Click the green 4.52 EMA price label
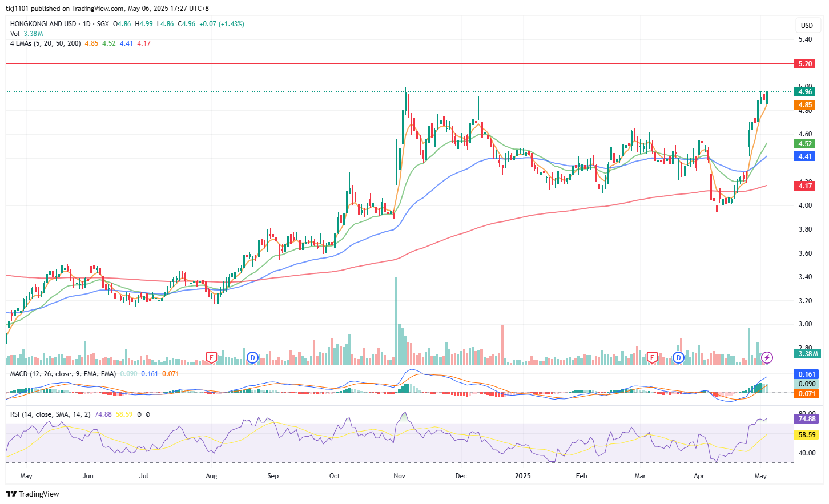The width and height of the screenshot is (829, 504). [805, 144]
